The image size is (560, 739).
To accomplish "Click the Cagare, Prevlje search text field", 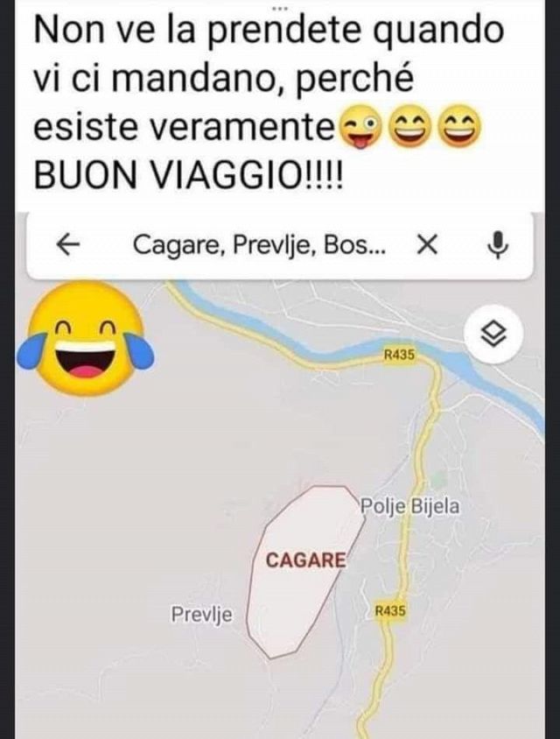I will pos(259,244).
